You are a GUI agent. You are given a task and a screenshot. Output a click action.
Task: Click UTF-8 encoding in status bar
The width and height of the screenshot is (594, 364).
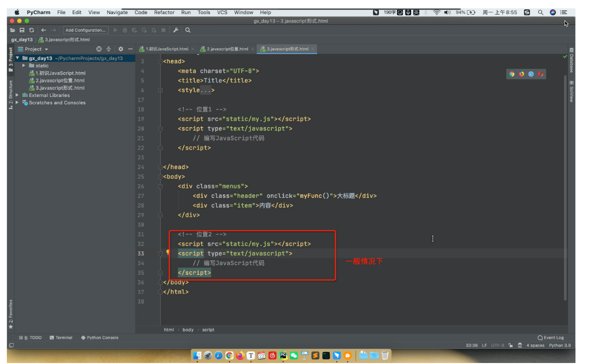click(498, 345)
